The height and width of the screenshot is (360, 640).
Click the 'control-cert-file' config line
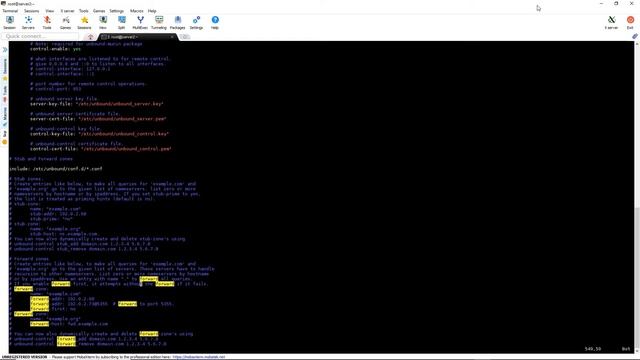coord(100,149)
